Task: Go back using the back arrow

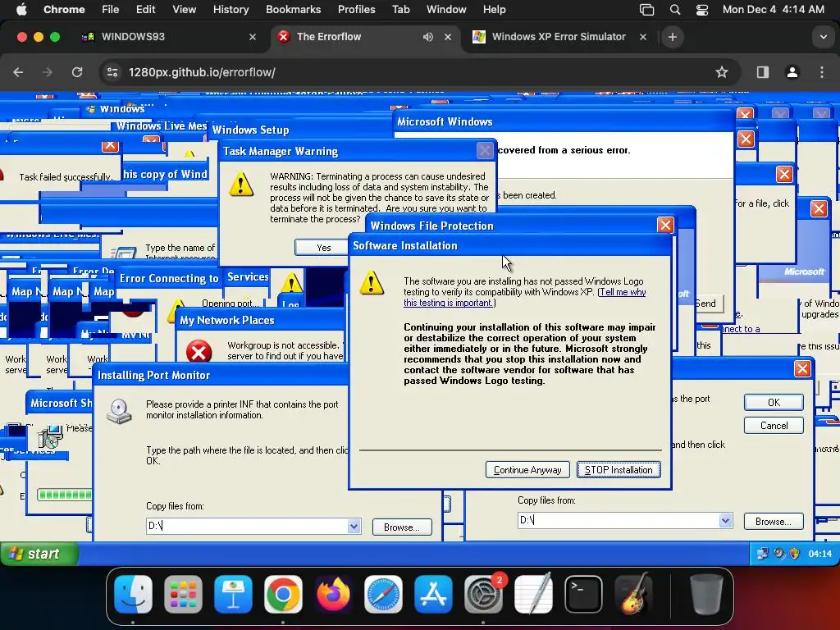Action: click(18, 72)
